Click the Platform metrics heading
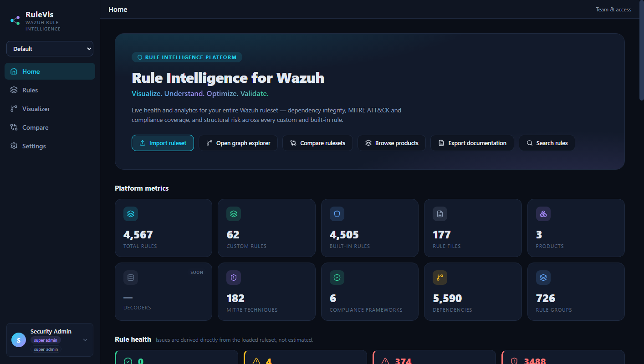Screen dimensions: 644x364 (x=142, y=188)
